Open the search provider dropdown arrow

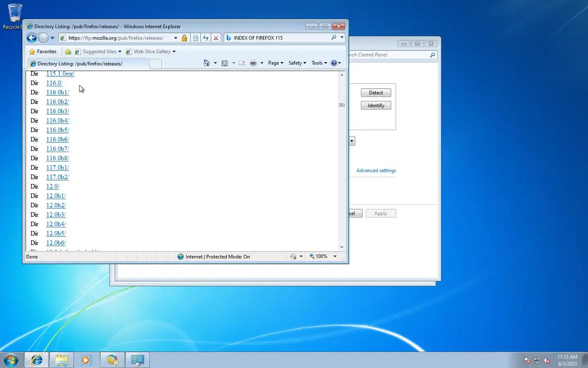point(342,38)
